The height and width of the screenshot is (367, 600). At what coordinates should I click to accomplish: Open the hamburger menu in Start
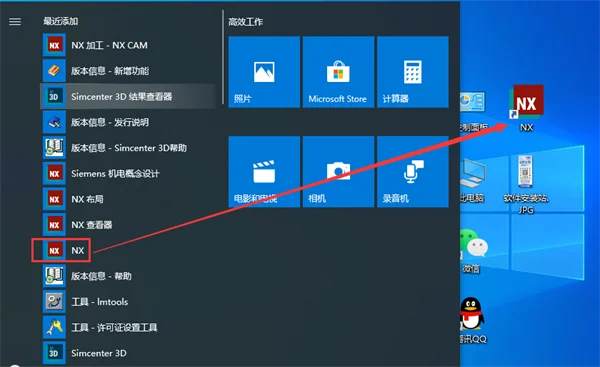point(15,22)
